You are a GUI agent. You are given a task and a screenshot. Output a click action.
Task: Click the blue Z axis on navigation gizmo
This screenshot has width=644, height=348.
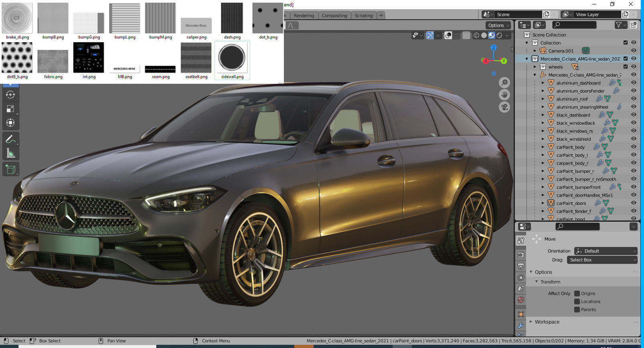[x=494, y=48]
